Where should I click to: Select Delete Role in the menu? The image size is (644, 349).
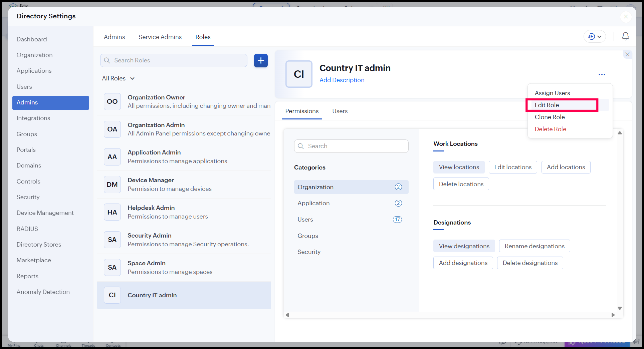pyautogui.click(x=550, y=129)
